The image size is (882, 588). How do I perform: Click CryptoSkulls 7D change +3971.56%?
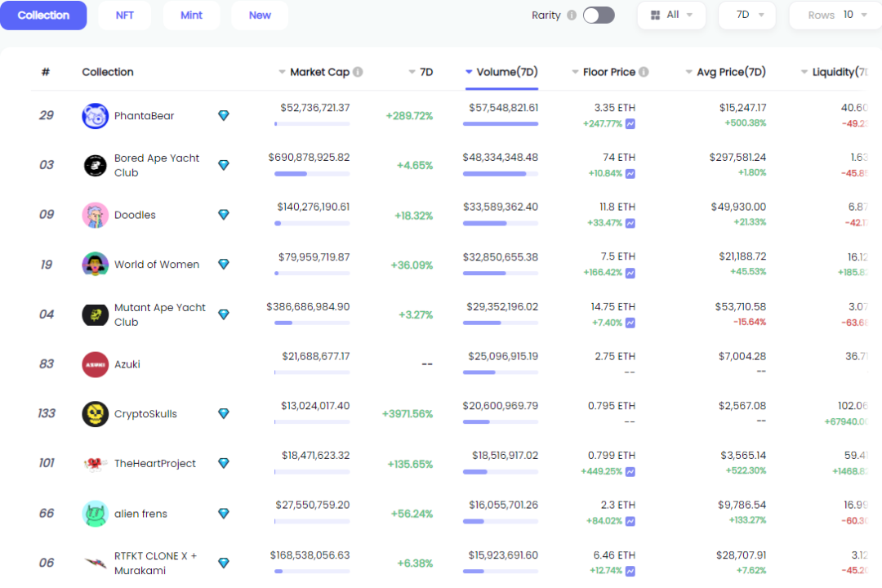coord(408,414)
